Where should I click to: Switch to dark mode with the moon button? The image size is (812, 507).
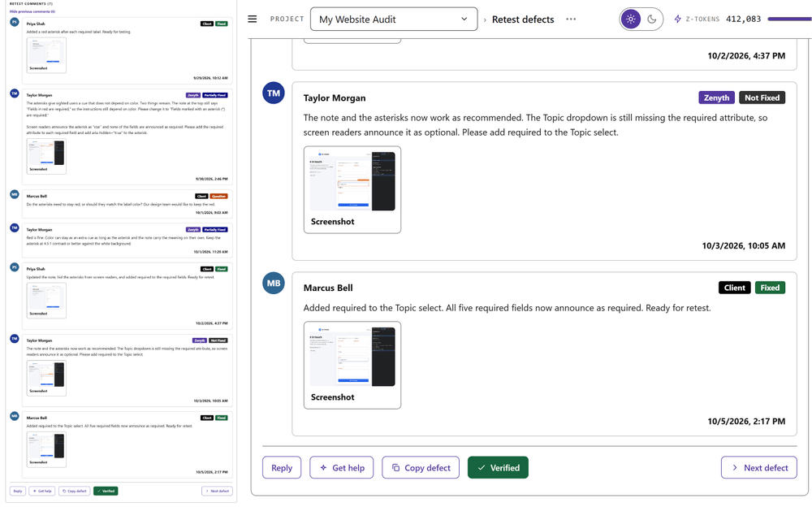[652, 19]
